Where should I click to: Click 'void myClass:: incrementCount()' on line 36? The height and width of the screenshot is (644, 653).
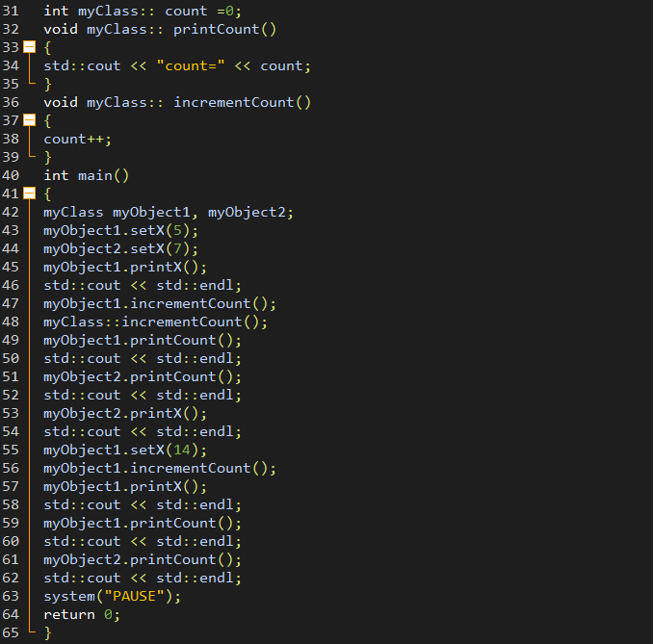(177, 102)
